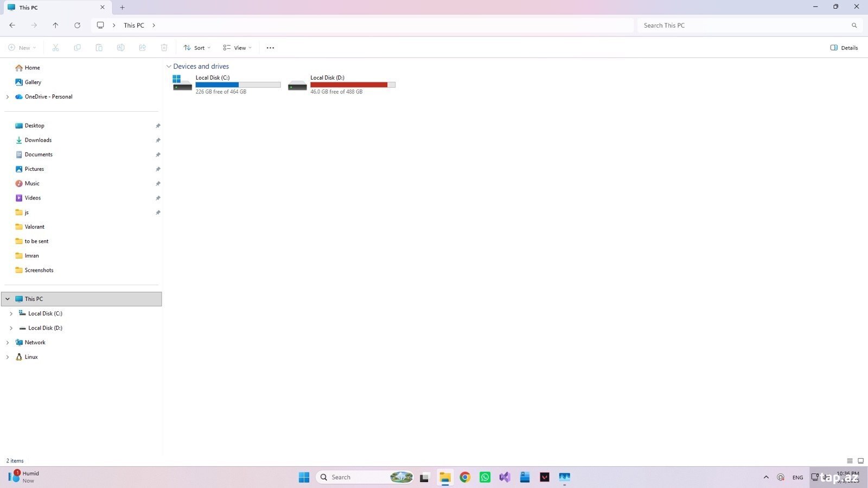Switch to large thumbnails view in status bar

[x=860, y=461]
